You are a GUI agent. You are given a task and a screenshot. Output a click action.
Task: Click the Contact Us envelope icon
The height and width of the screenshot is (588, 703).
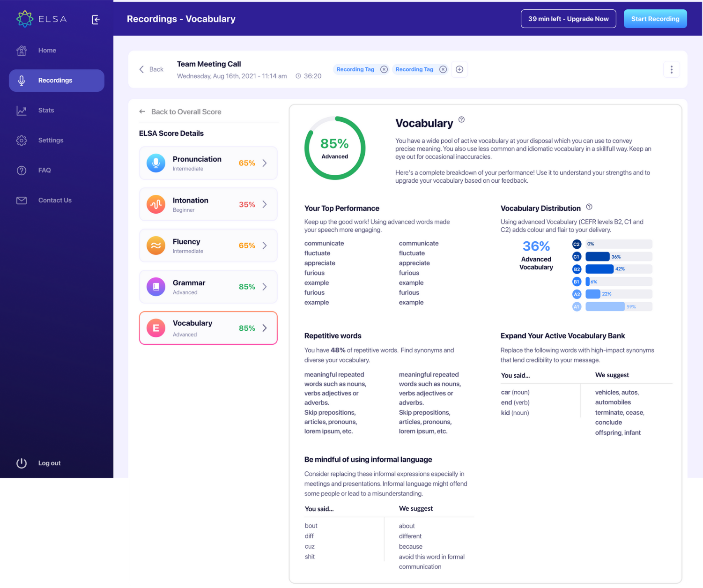point(22,200)
